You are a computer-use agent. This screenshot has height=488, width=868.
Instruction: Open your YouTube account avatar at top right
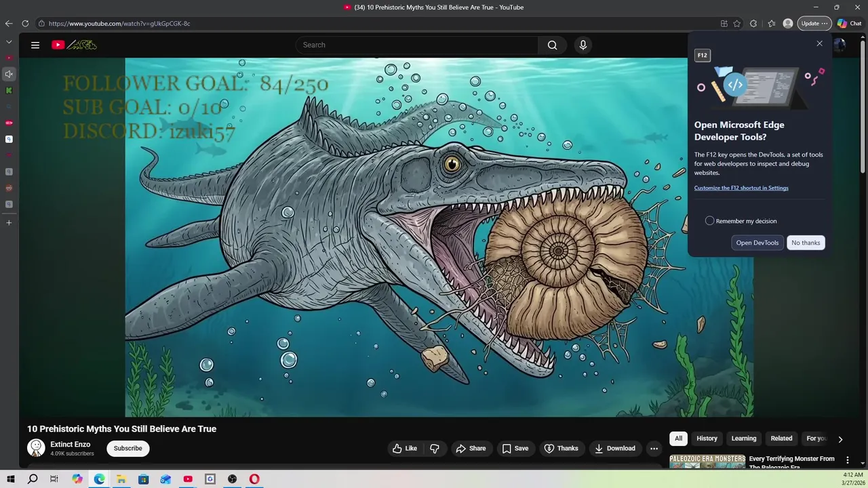840,45
